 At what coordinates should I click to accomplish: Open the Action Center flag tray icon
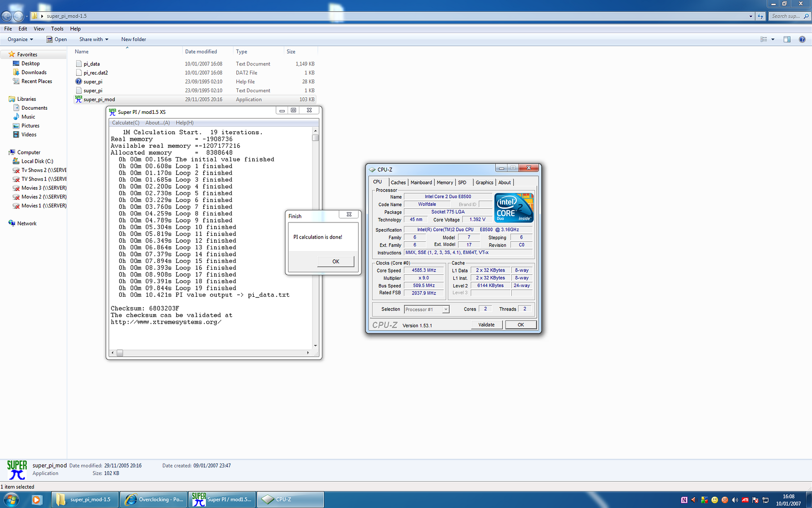(755, 500)
